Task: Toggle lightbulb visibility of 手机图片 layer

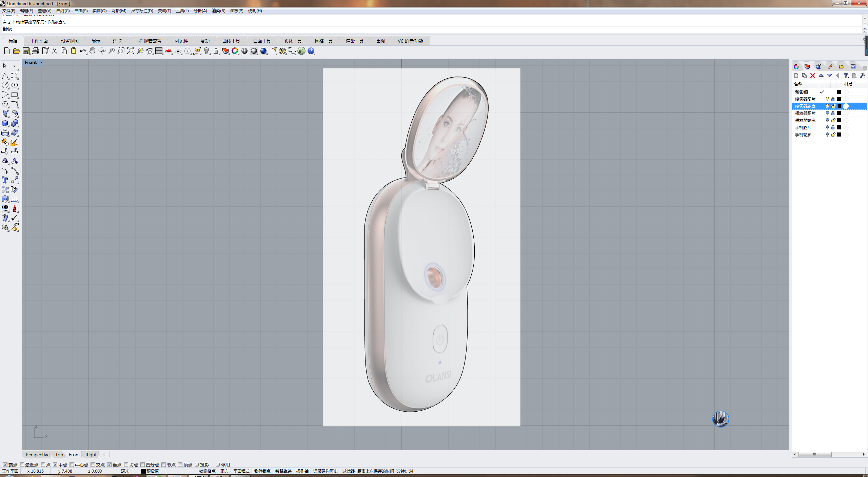Action: click(827, 127)
